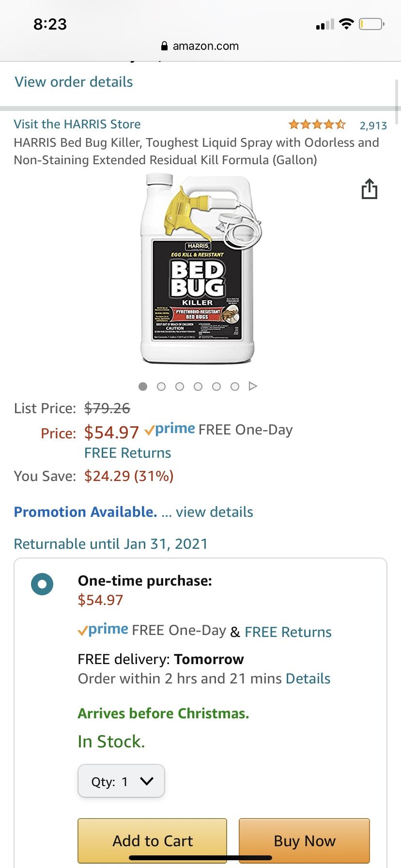Tap the padlock icon in address bar
The image size is (401, 868).
(164, 46)
